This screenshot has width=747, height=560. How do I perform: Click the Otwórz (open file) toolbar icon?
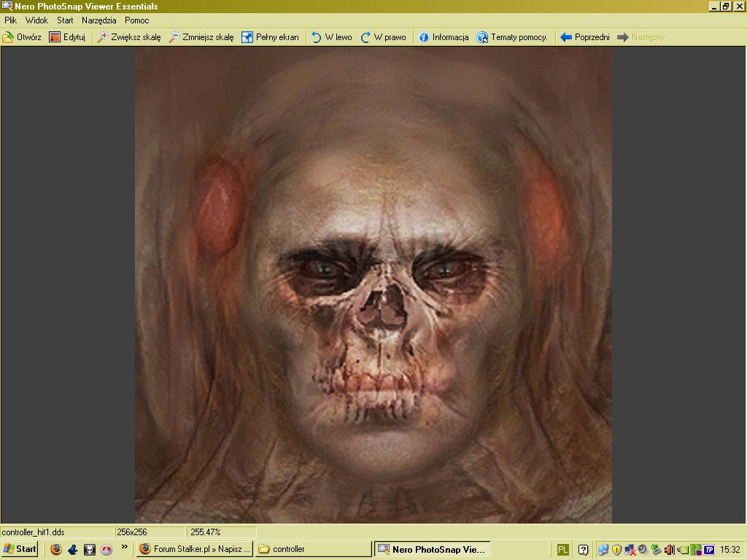coord(9,37)
